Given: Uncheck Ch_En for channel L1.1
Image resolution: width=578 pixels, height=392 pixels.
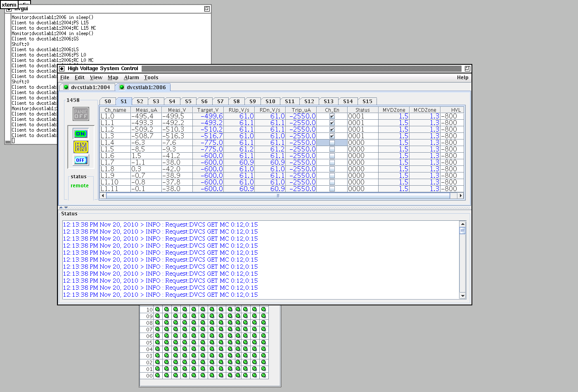Looking at the screenshot, I should [x=332, y=123].
